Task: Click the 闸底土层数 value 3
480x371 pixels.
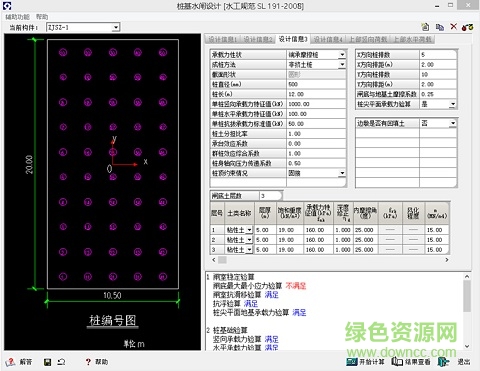Action: (270, 196)
